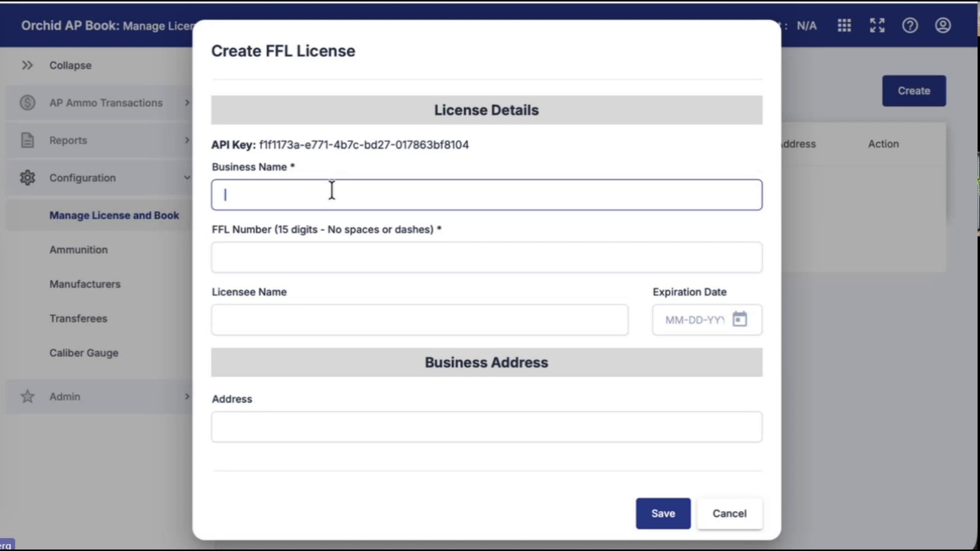The height and width of the screenshot is (551, 980).
Task: Expand the Admin submenu chevron
Action: 186,396
